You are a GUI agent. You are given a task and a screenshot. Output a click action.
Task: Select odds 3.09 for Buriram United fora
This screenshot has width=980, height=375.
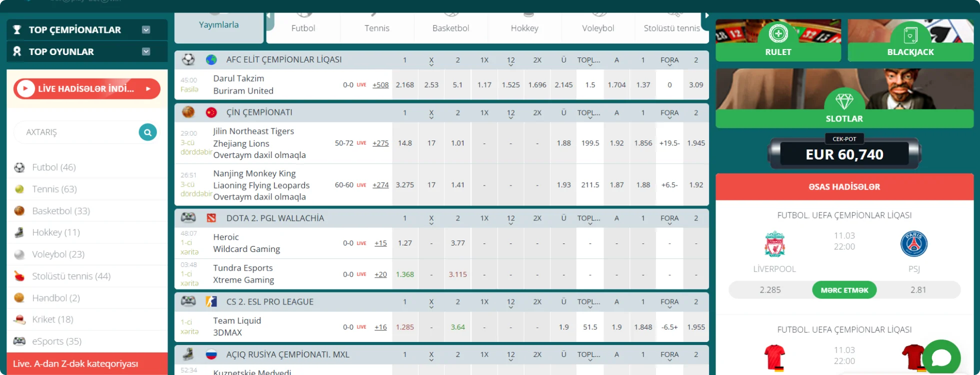(x=696, y=85)
